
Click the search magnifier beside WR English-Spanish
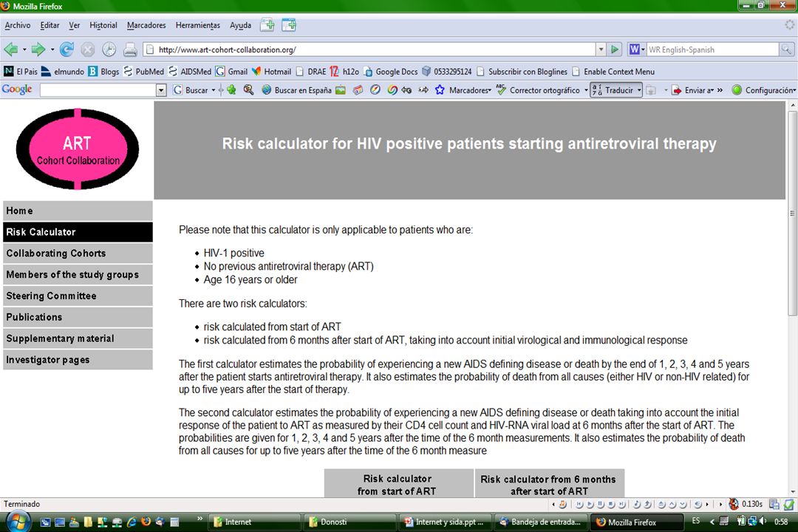coord(786,50)
